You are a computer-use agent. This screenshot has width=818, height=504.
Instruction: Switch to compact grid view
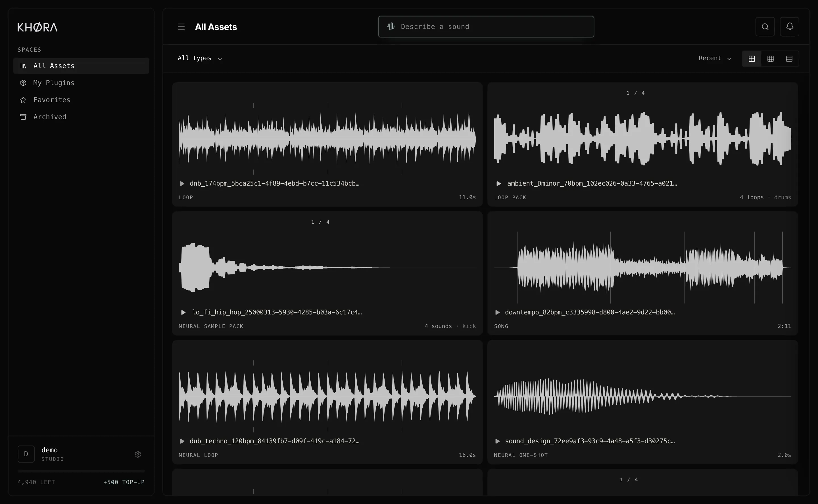click(770, 59)
